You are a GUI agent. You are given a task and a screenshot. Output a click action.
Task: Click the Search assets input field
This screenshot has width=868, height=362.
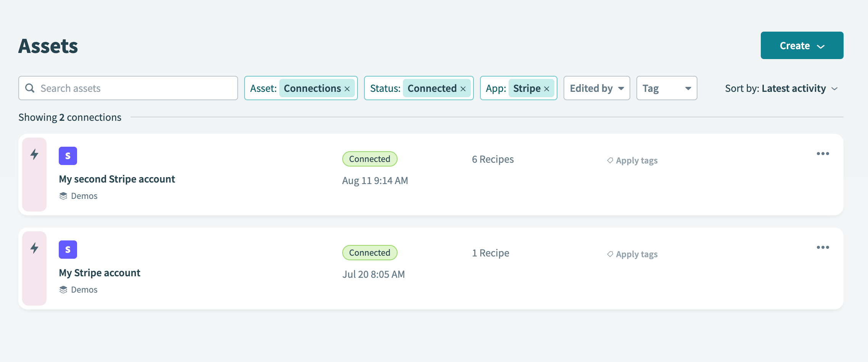pyautogui.click(x=128, y=88)
